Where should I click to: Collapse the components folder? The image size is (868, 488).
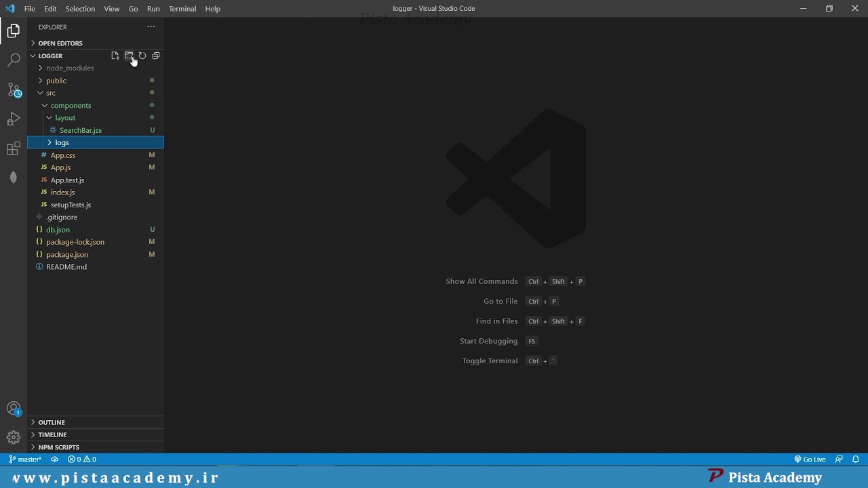[x=96, y=106]
